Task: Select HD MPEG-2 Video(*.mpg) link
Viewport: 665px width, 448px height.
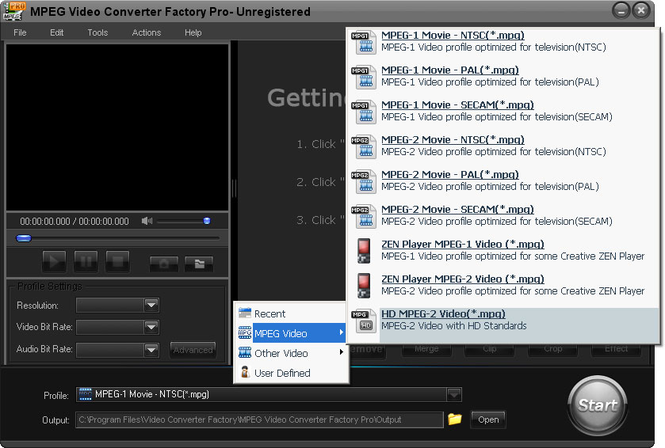Action: [443, 314]
